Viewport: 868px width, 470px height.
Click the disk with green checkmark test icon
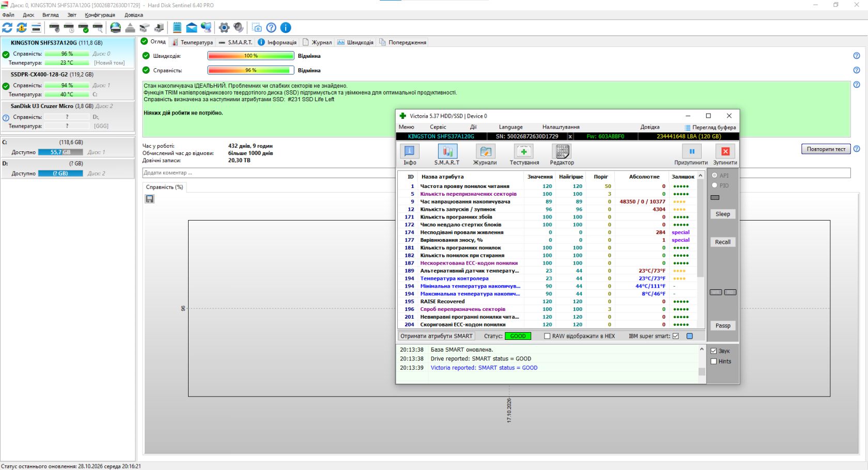pyautogui.click(x=83, y=28)
